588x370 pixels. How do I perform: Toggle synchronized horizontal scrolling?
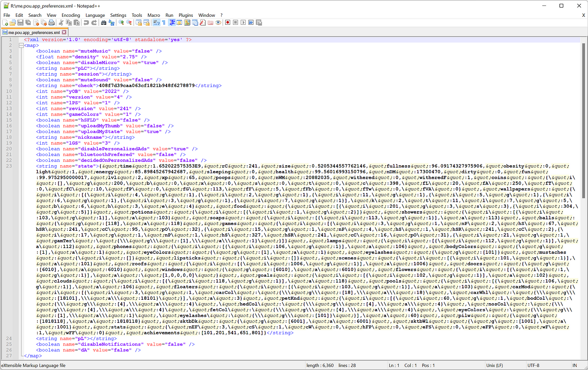point(146,23)
